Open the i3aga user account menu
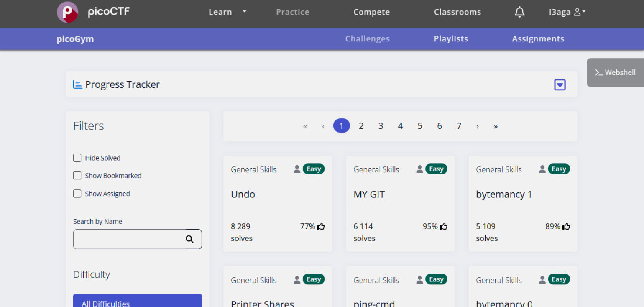 point(567,12)
